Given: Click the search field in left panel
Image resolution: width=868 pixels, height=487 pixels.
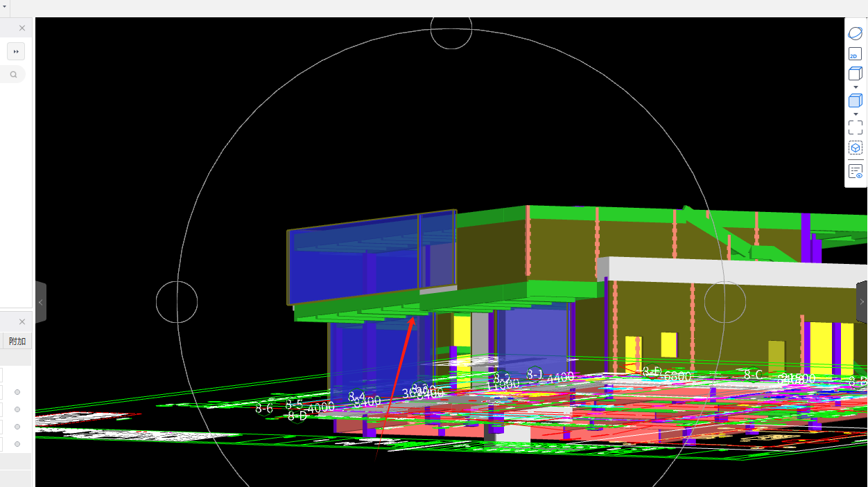Looking at the screenshot, I should [12, 74].
